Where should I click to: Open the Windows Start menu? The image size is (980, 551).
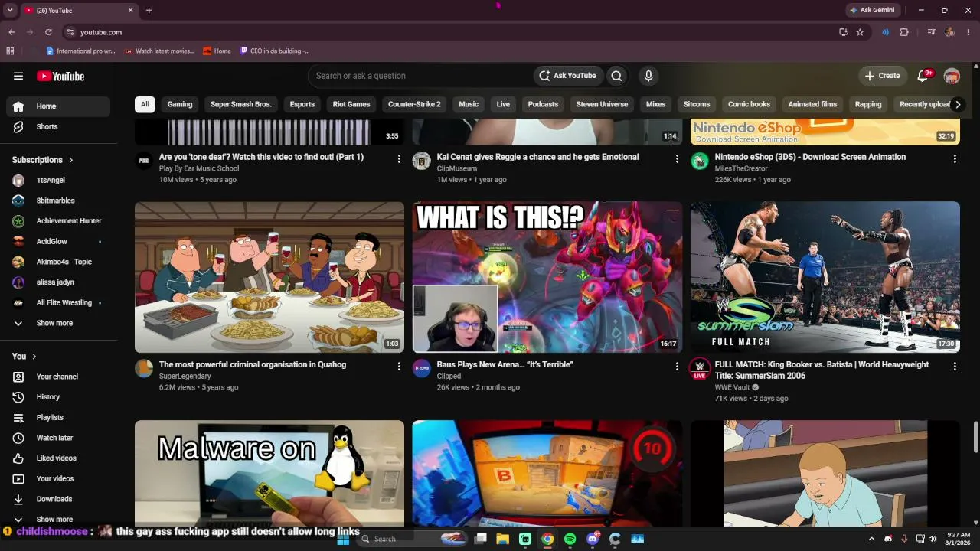point(343,539)
